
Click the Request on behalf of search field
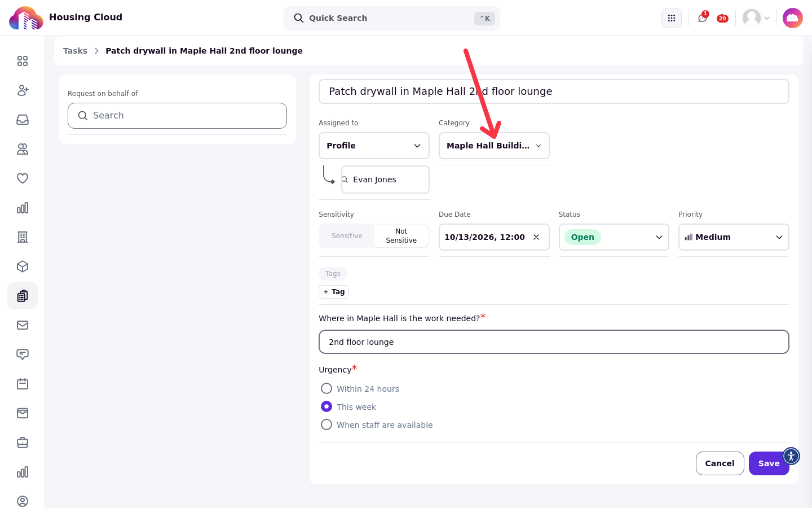pyautogui.click(x=177, y=116)
